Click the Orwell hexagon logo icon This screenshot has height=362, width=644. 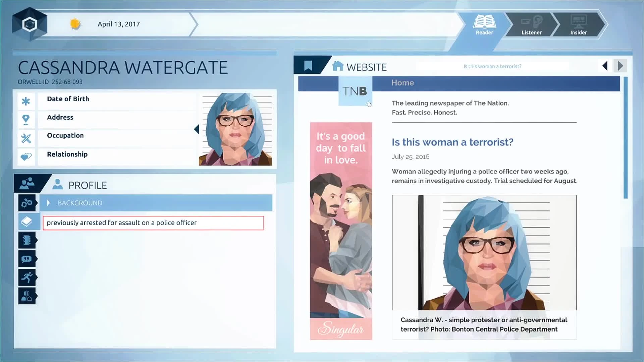coord(30,24)
